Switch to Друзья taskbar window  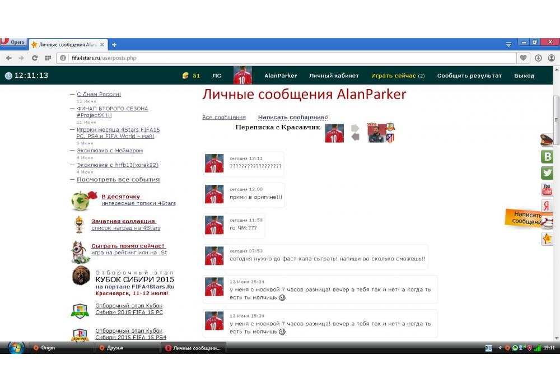[127, 348]
